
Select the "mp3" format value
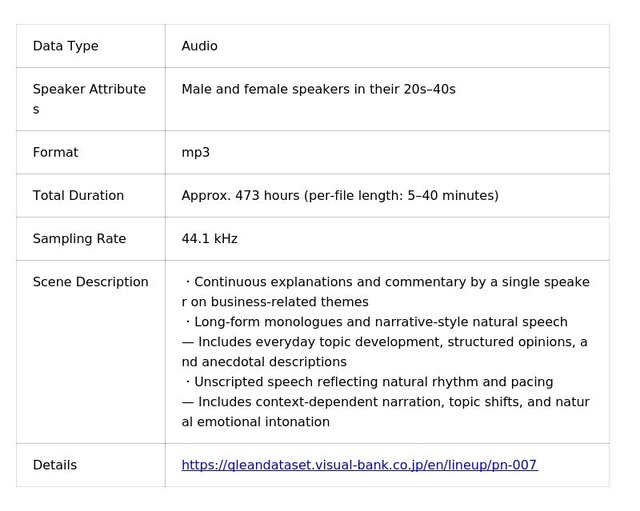click(x=195, y=153)
